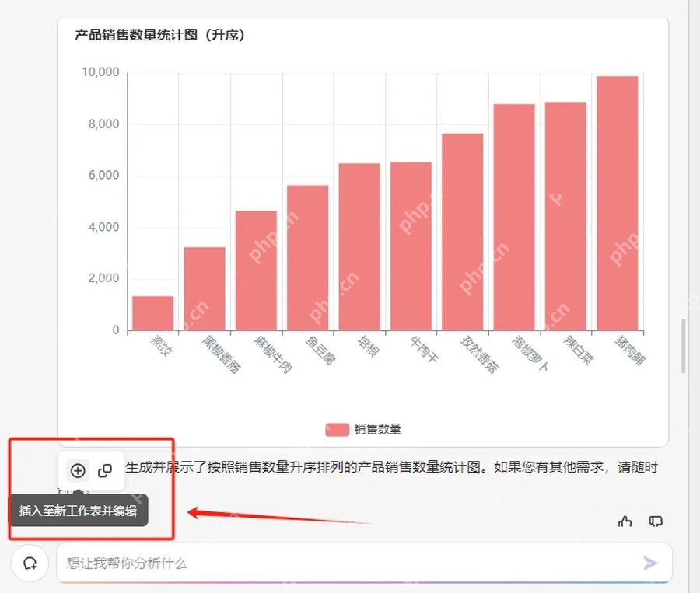The height and width of the screenshot is (593, 700).
Task: Click the 辣白菜 bar
Action: [x=565, y=216]
